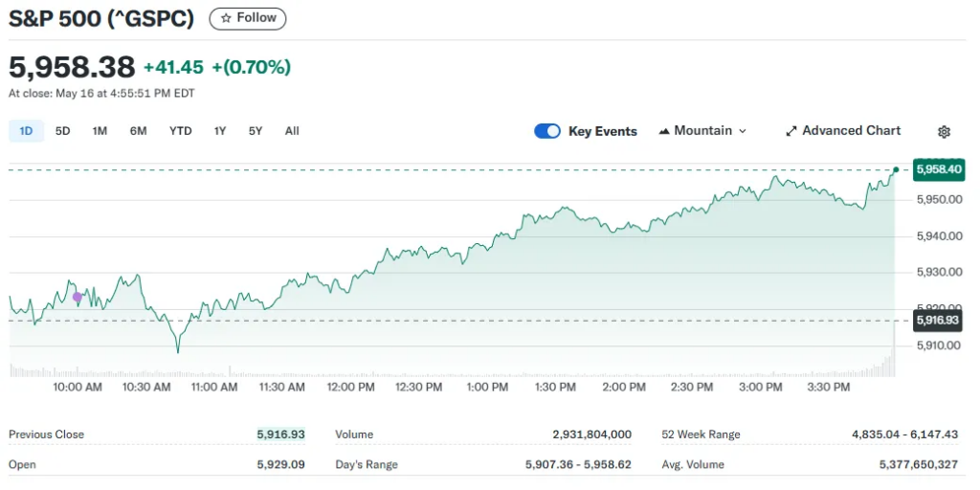Click the 5,958.38 index price
The height and width of the screenshot is (490, 980).
click(x=72, y=67)
